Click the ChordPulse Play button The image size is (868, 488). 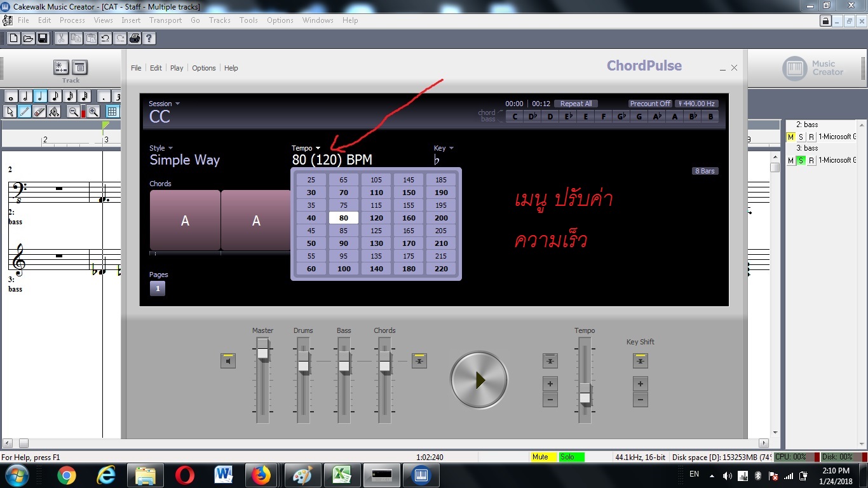click(479, 380)
